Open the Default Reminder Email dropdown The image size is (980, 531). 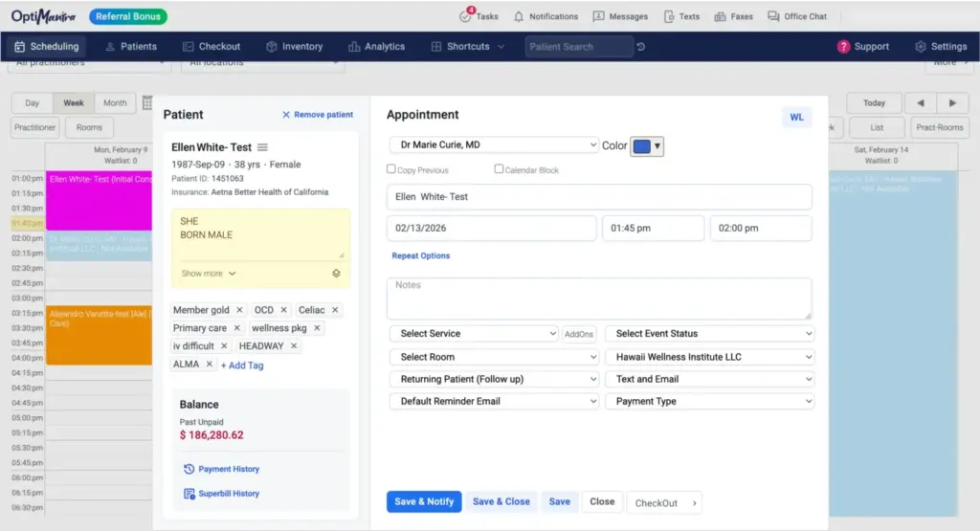(x=494, y=401)
